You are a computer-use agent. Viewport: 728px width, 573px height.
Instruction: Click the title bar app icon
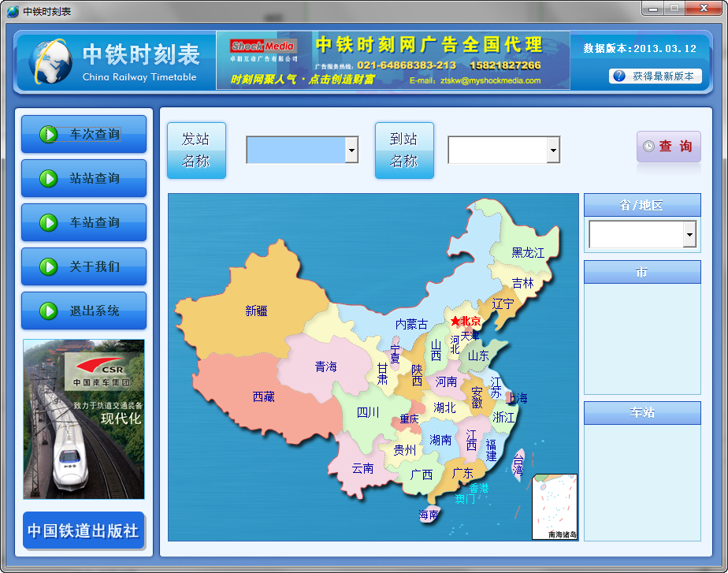13,11
